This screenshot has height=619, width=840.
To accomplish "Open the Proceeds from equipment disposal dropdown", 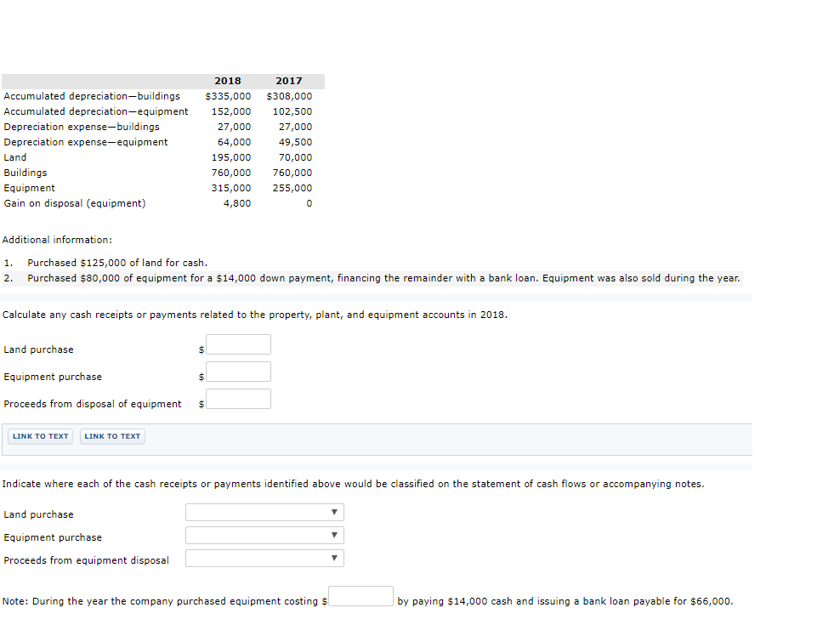I will [x=264, y=558].
